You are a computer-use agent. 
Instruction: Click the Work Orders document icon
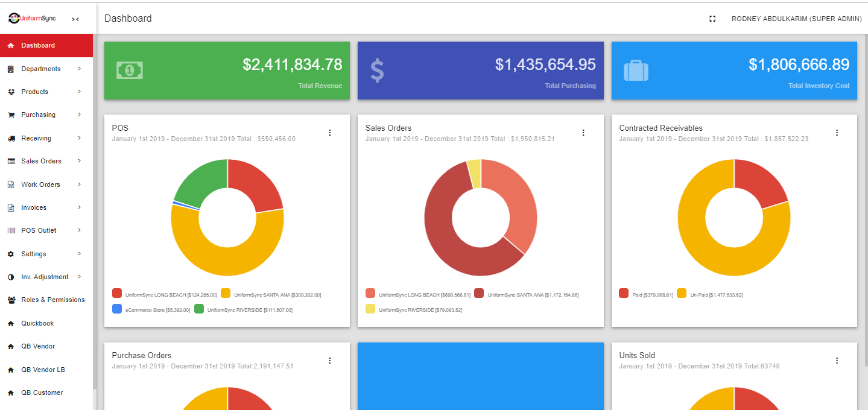[11, 185]
